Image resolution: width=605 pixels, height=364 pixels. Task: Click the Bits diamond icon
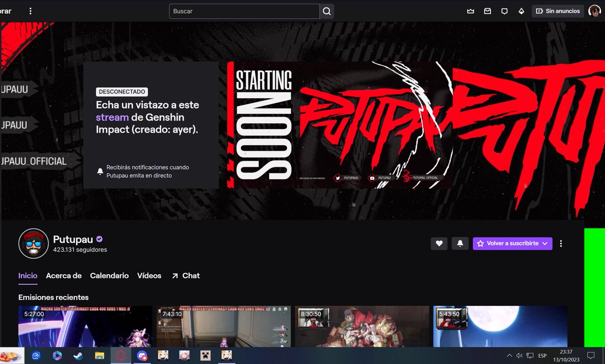(x=521, y=11)
